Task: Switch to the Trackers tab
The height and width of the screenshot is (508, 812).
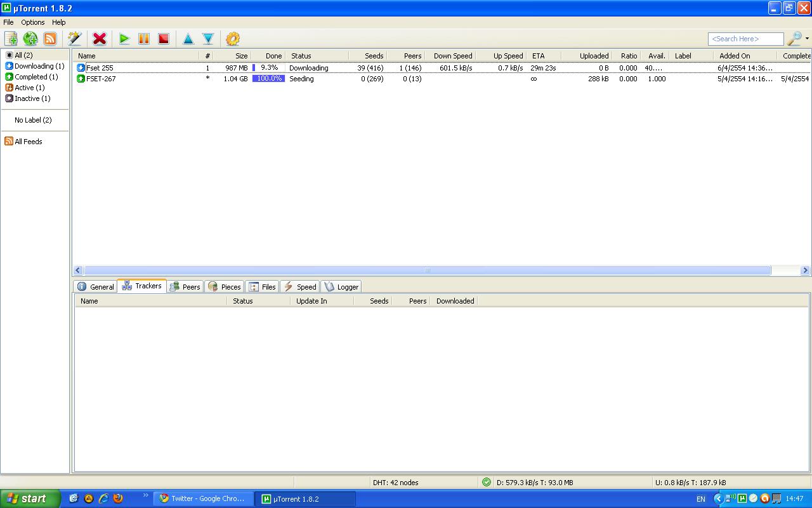Action: click(142, 286)
